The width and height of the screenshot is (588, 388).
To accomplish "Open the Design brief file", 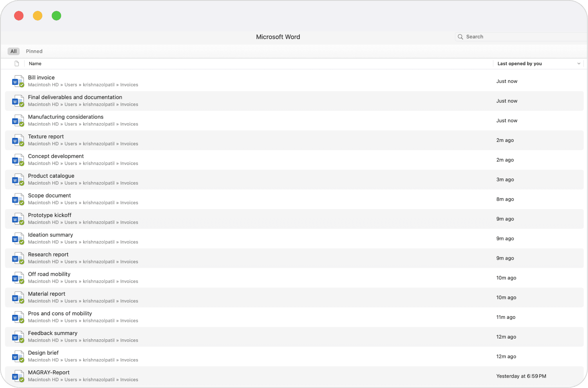I will point(294,357).
